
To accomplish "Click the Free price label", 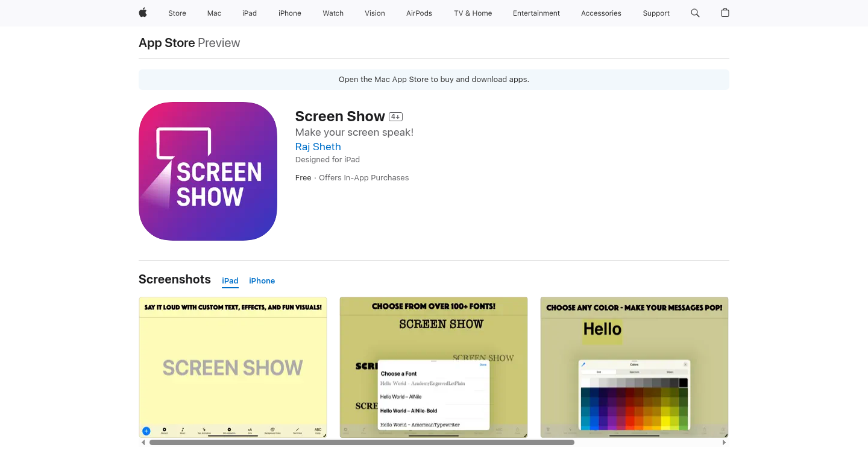I will point(303,178).
